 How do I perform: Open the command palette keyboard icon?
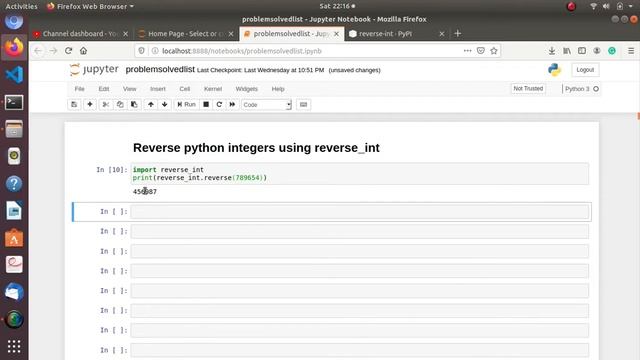coord(303,104)
